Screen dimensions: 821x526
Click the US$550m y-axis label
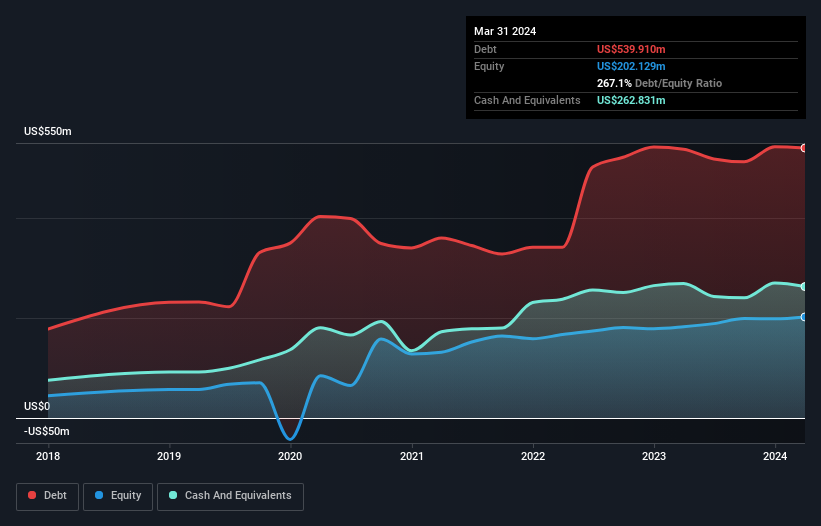click(x=48, y=131)
